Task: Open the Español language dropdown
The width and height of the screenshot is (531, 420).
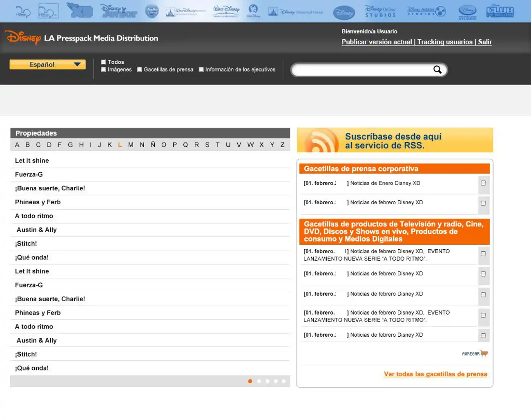Action: click(x=47, y=65)
